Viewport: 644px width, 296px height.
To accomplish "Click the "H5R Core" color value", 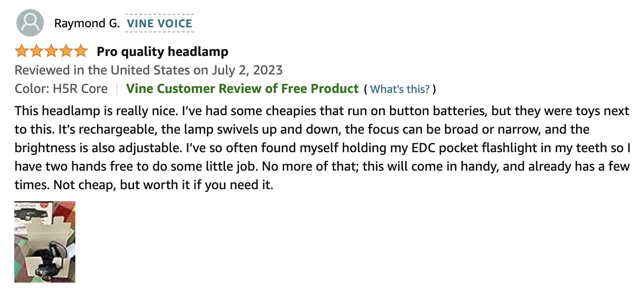I will tap(81, 88).
